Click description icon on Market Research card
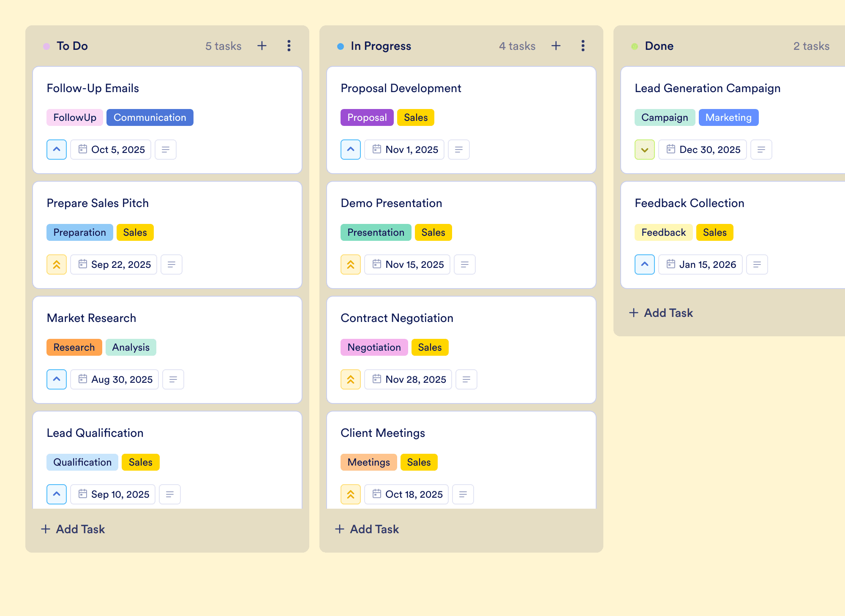This screenshot has height=616, width=845. coord(173,379)
